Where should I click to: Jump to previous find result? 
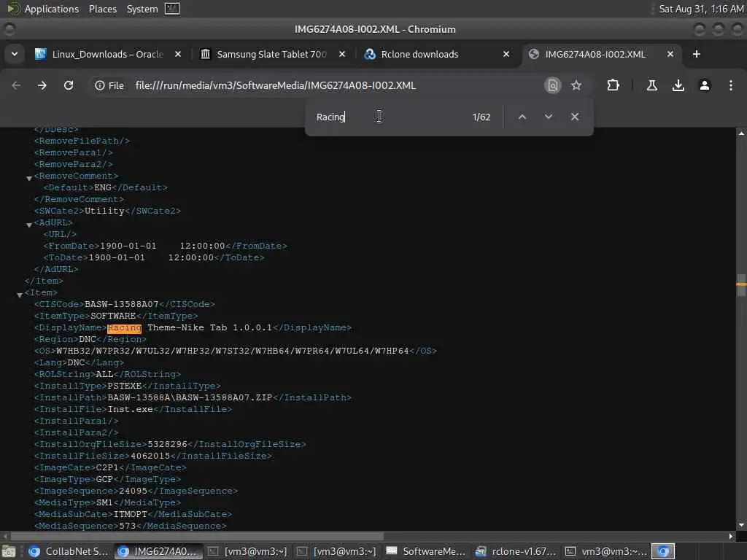[x=522, y=117]
